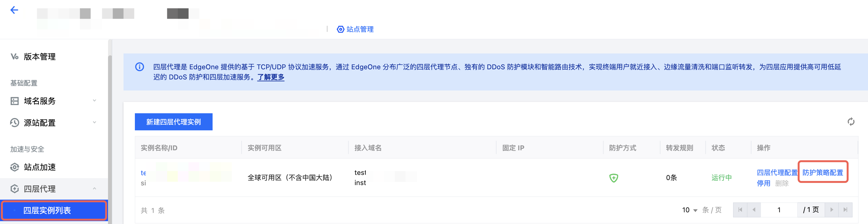Click the 版本管理 version icon
The width and height of the screenshot is (868, 224).
(15, 56)
